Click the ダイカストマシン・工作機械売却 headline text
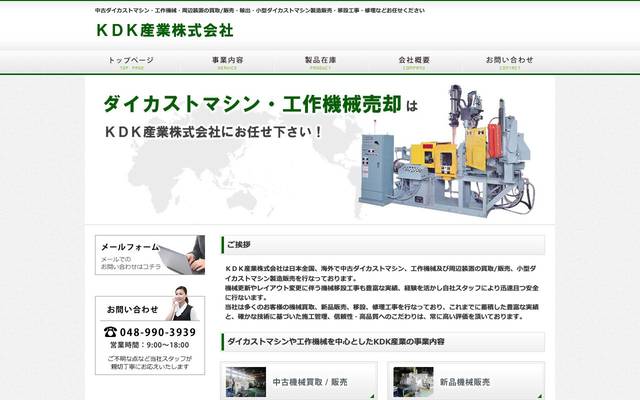Image resolution: width=640 pixels, height=400 pixels. 252,104
